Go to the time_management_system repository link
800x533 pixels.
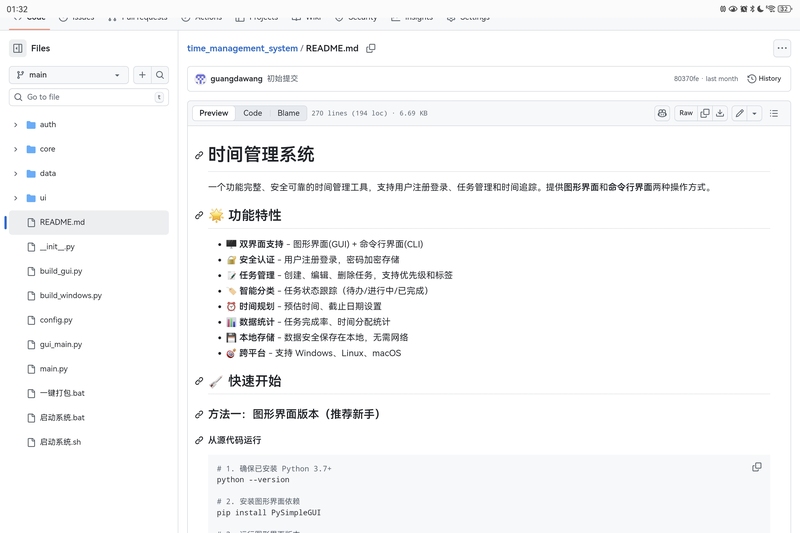click(x=242, y=48)
